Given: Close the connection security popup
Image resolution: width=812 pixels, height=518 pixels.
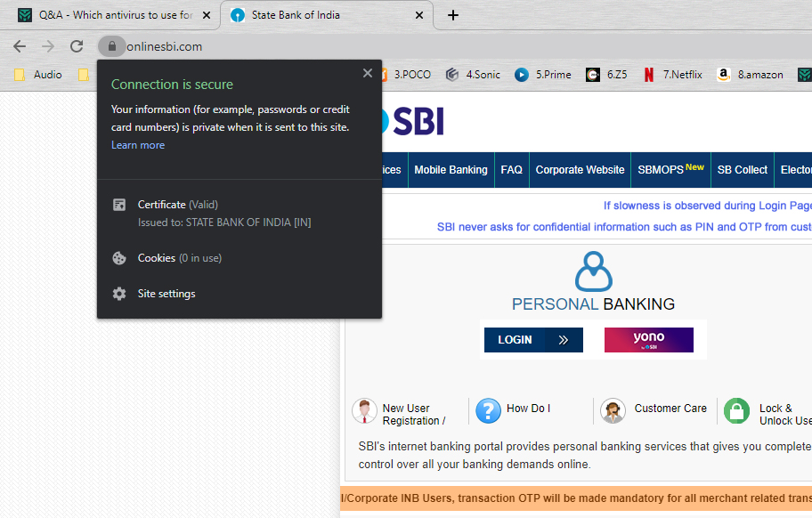Looking at the screenshot, I should click(x=368, y=74).
